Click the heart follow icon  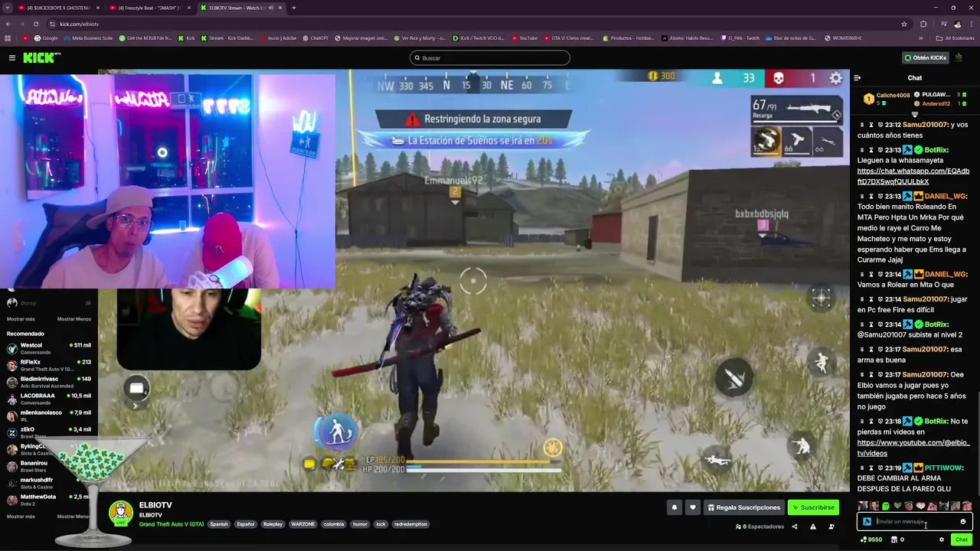[x=692, y=507]
